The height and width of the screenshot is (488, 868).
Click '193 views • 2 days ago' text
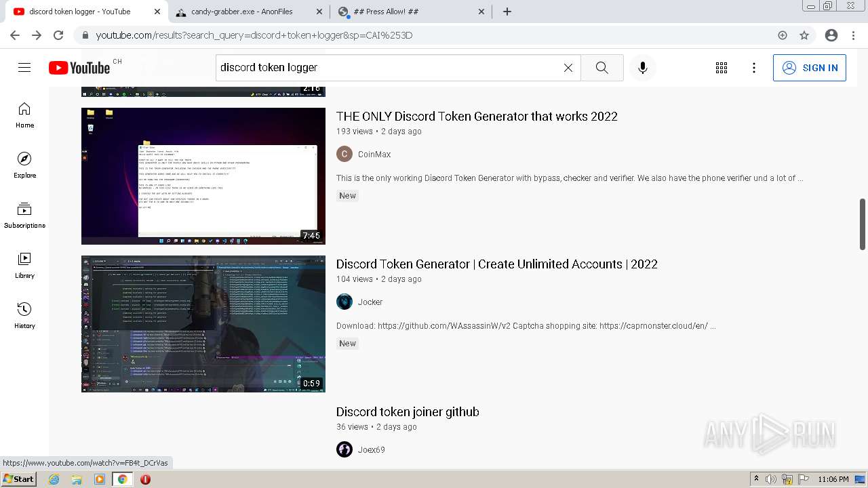coord(379,131)
